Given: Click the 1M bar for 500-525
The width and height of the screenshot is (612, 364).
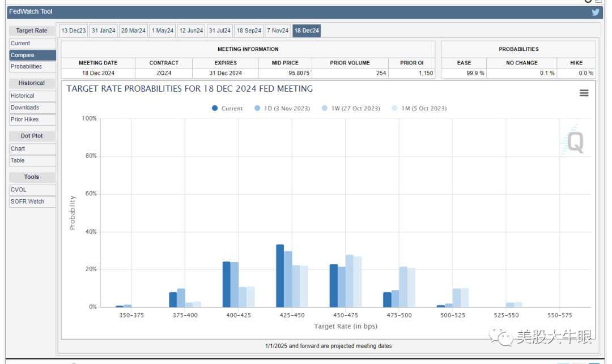Looking at the screenshot, I should pos(465,298).
